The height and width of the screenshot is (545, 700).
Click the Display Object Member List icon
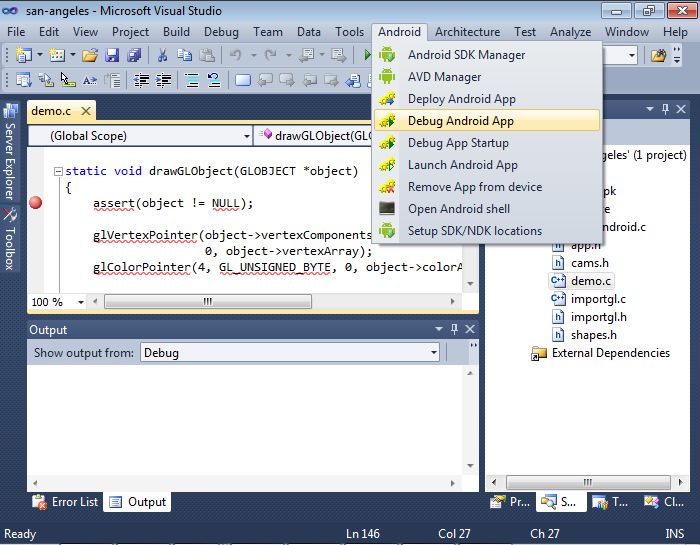[x=23, y=80]
